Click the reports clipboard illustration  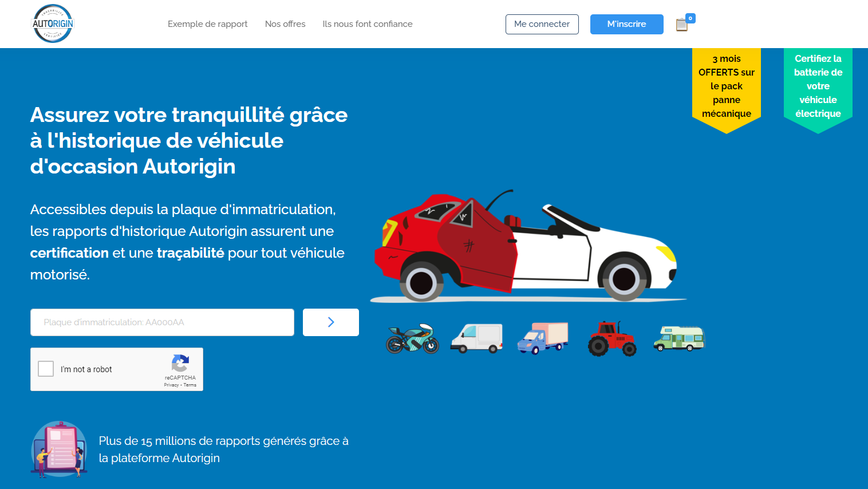point(58,449)
